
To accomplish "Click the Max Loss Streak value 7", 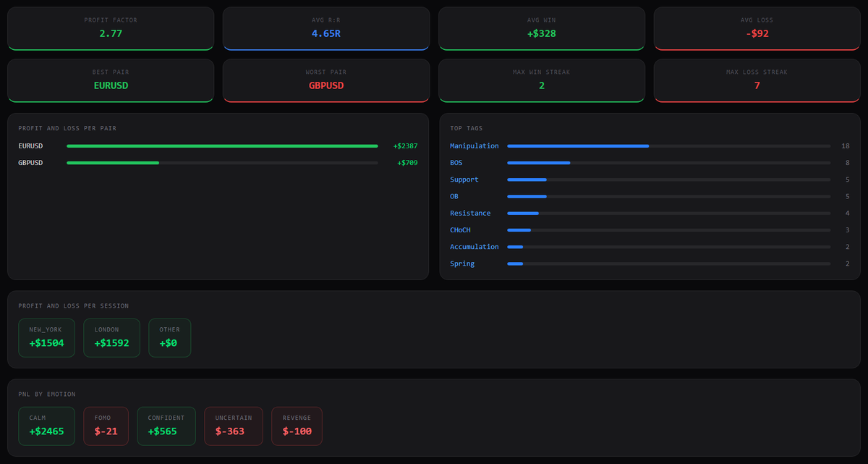I will coord(757,85).
